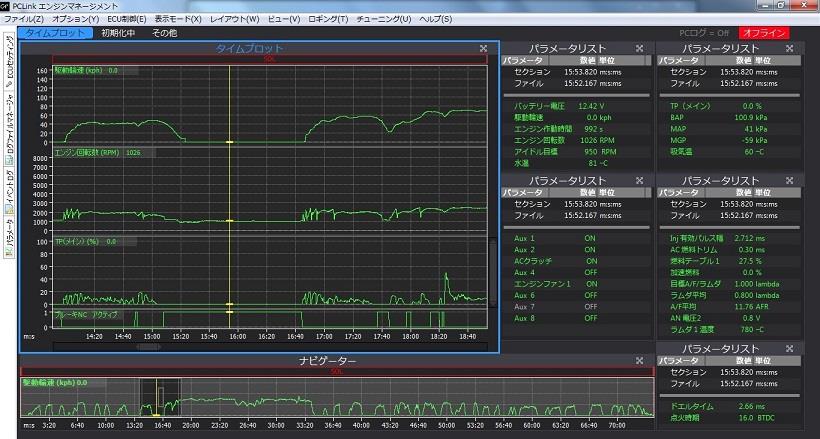Close the parameter list showing バッテリー電圧
820x439 pixels.
tap(639, 48)
